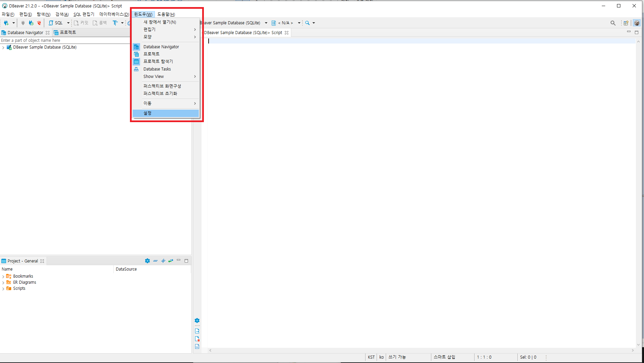Select 퍼스펙티브 화면구성 menu entry

(165, 86)
